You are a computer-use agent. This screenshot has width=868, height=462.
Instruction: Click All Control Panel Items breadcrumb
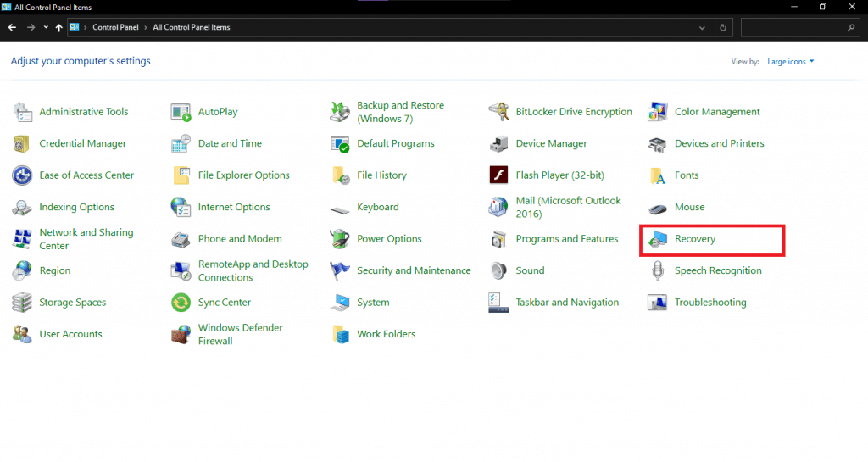tap(191, 27)
